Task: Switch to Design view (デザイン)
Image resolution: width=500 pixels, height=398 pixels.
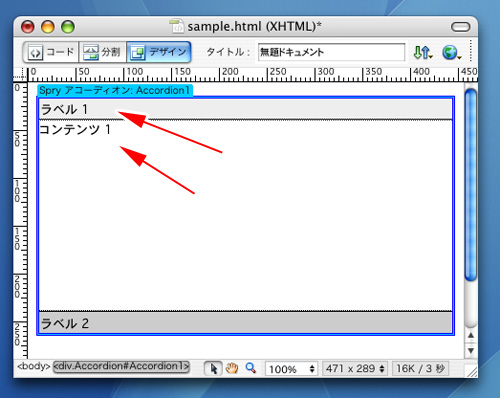Action: click(159, 52)
